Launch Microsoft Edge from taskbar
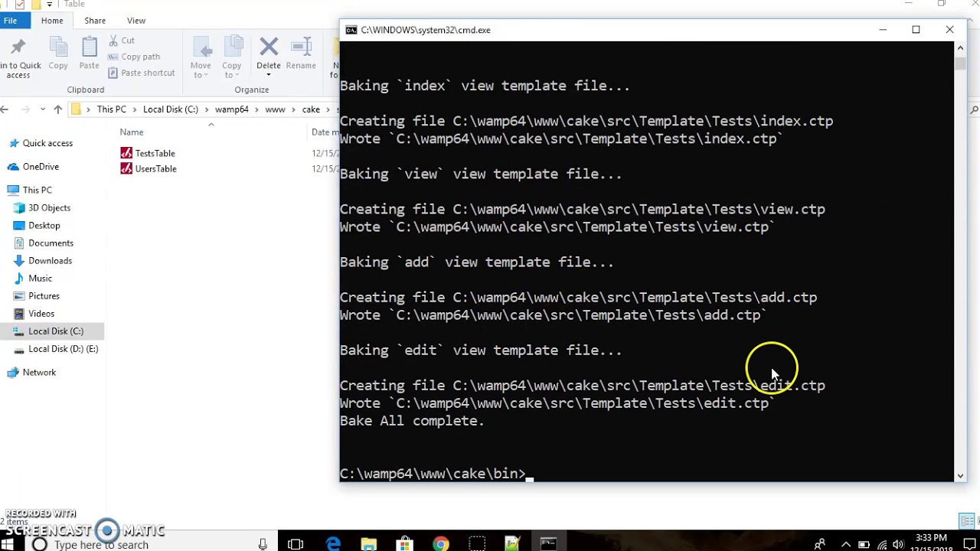980x551 pixels. tap(333, 544)
